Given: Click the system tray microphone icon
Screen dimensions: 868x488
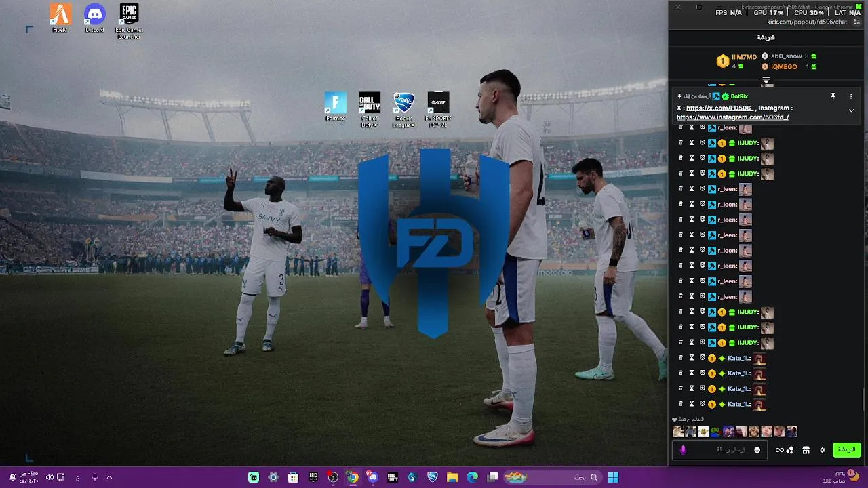Looking at the screenshot, I should click(94, 477).
